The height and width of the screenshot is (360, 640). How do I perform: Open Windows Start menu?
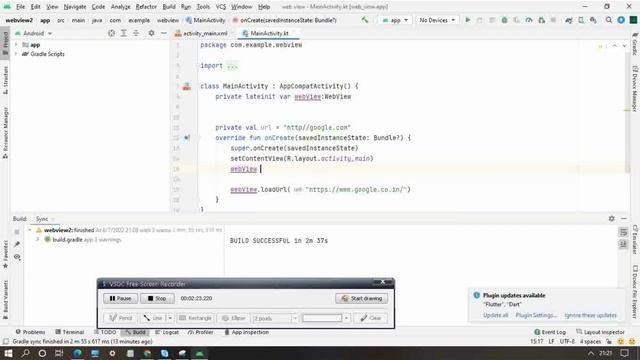(x=8, y=353)
